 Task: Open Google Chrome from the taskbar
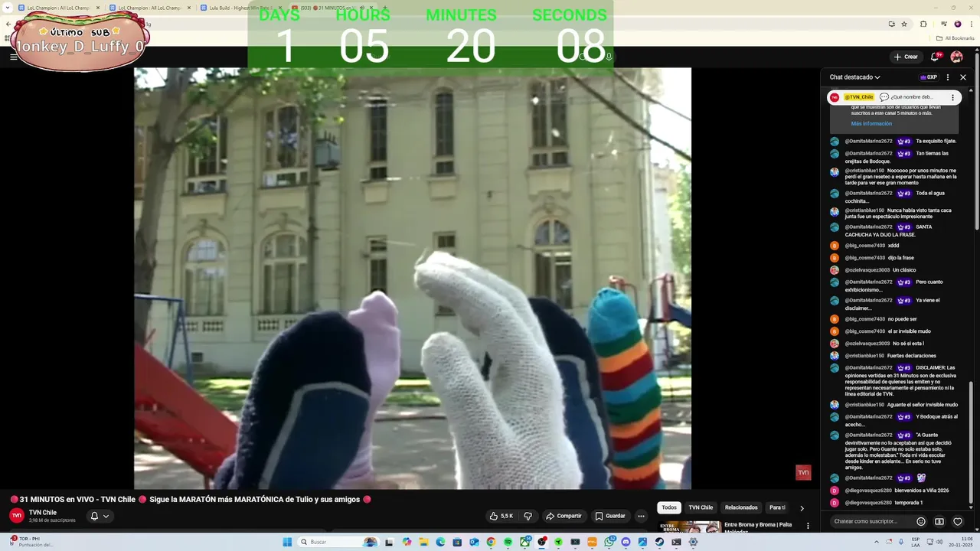coord(491,542)
